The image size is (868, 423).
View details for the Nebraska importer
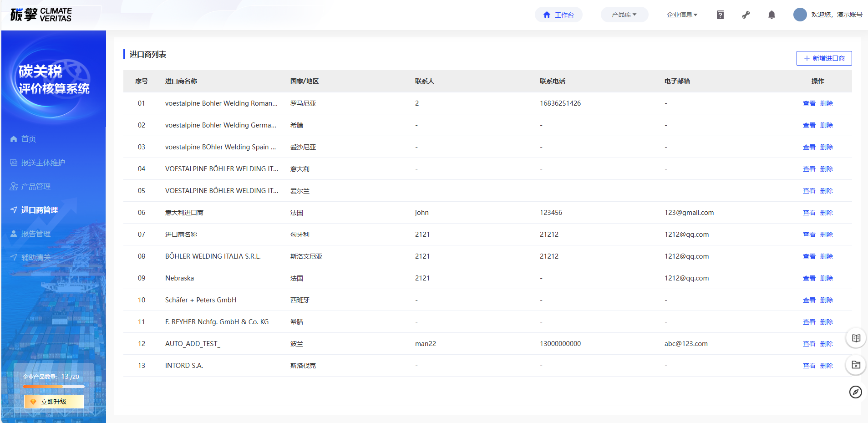[x=809, y=278]
